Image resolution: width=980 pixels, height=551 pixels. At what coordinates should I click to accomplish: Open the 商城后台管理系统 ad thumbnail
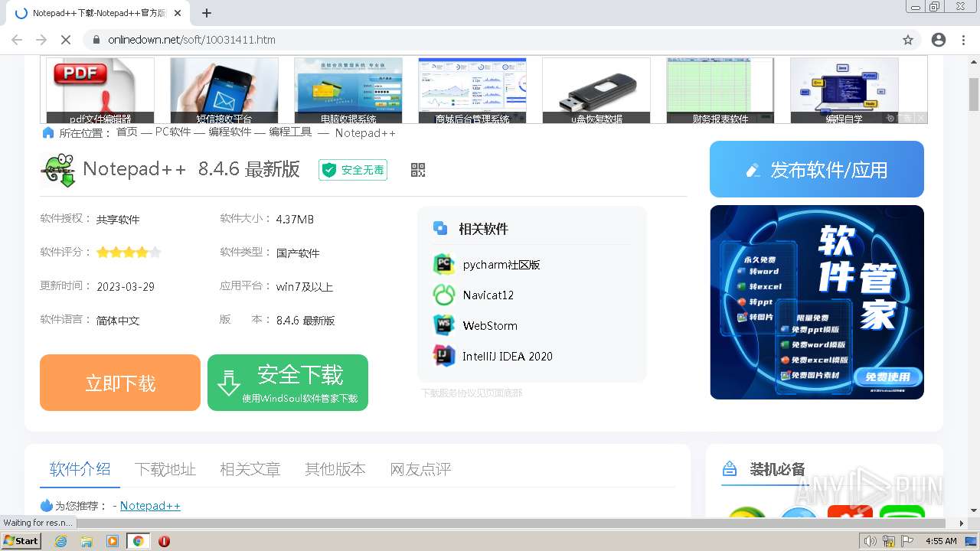pos(472,90)
